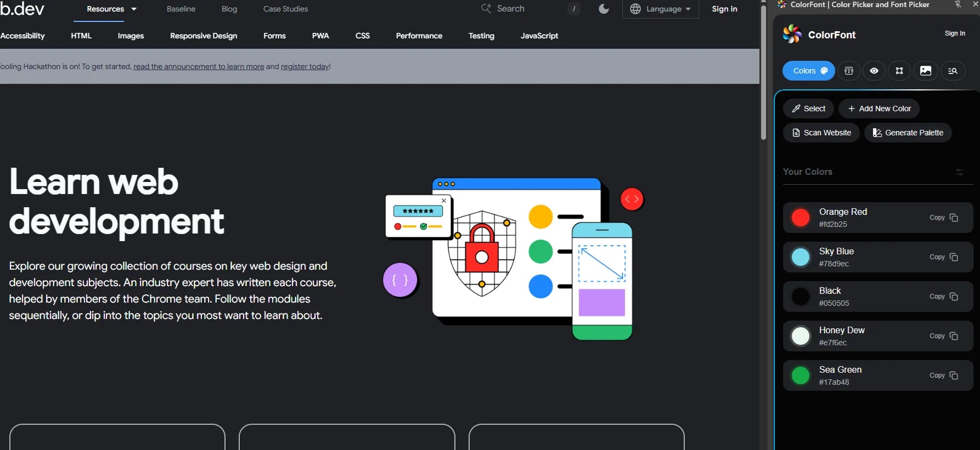
Task: Select the Sky Blue color swatch
Action: coord(801,257)
